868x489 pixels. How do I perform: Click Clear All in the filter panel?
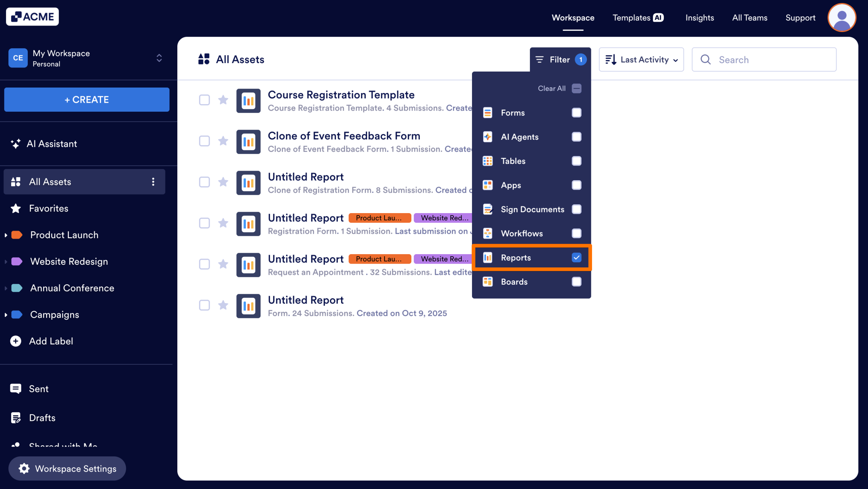pos(551,88)
